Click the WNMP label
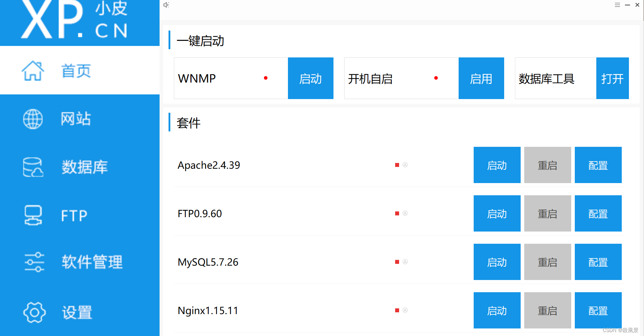 click(197, 78)
